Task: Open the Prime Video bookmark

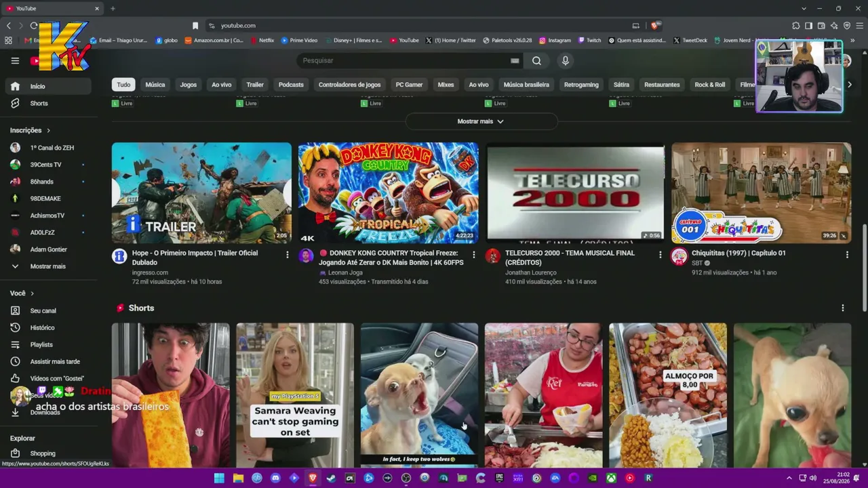Action: tap(299, 40)
